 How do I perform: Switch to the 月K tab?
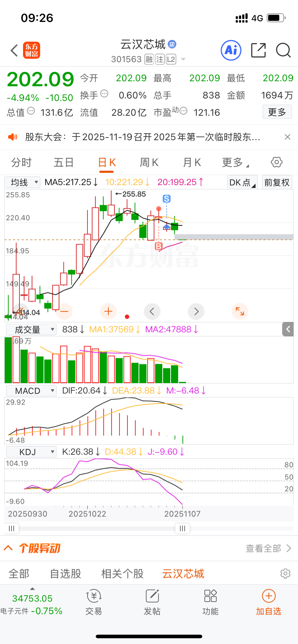click(x=192, y=162)
